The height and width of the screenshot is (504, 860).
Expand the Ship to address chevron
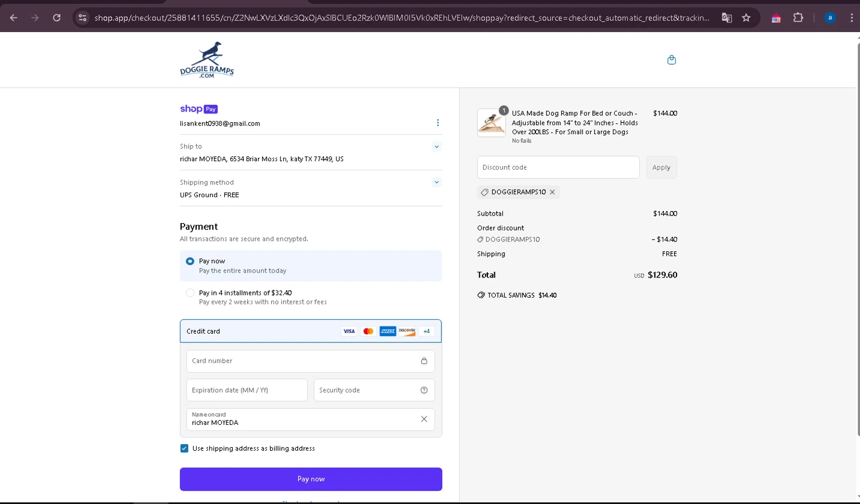click(x=436, y=147)
